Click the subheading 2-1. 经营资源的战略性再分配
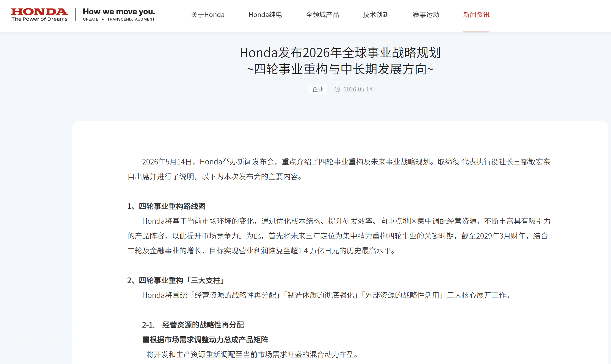611x364 pixels. pos(193,325)
